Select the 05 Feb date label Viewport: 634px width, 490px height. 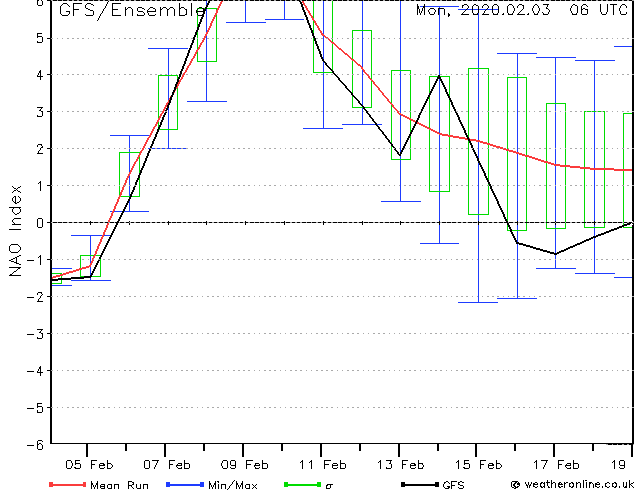click(x=89, y=465)
